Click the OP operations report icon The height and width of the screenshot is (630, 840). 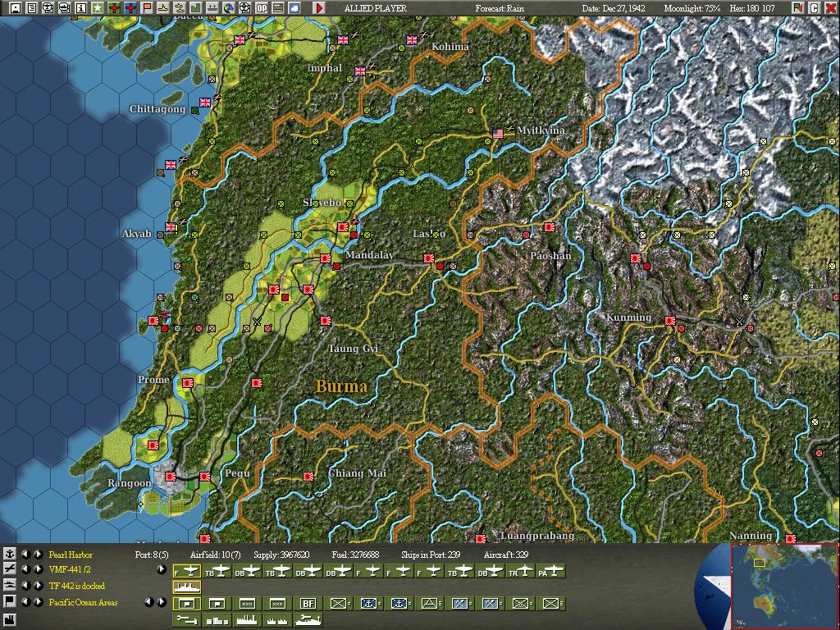pyautogui.click(x=262, y=7)
